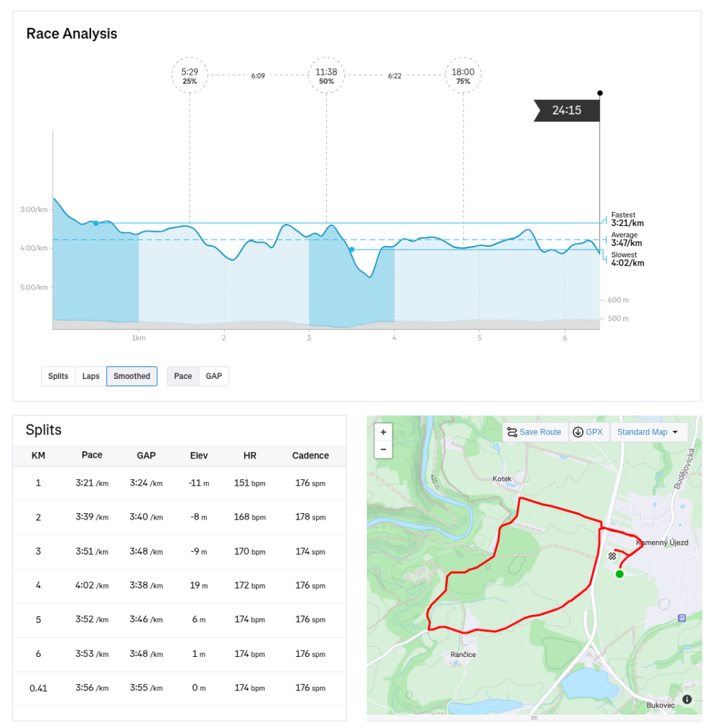Toggle the GAP pace option
715x728 pixels.
[214, 376]
